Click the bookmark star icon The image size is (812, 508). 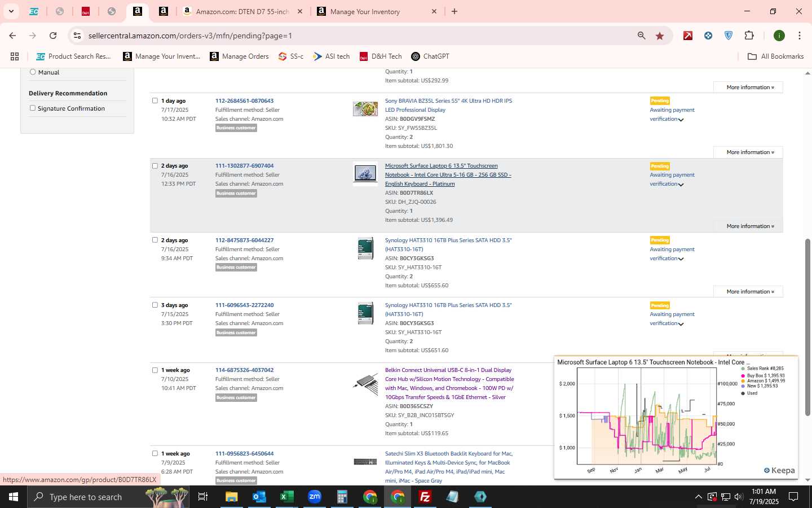(660, 36)
